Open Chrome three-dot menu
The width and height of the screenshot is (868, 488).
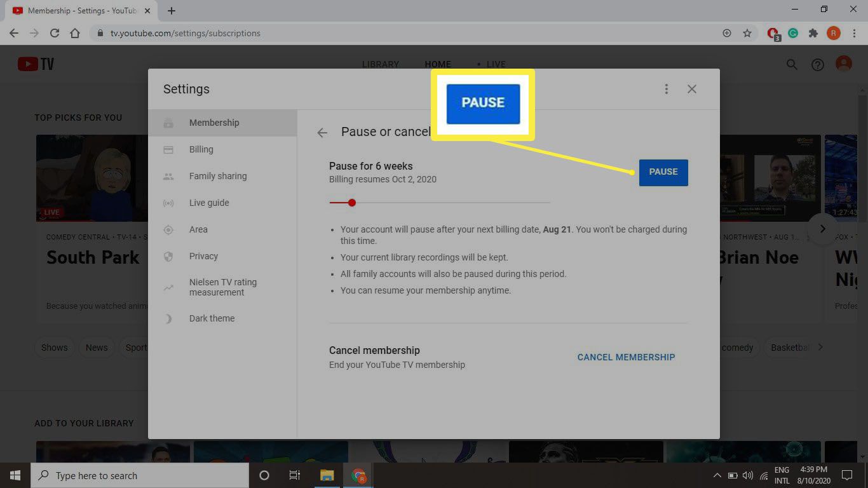click(x=854, y=33)
